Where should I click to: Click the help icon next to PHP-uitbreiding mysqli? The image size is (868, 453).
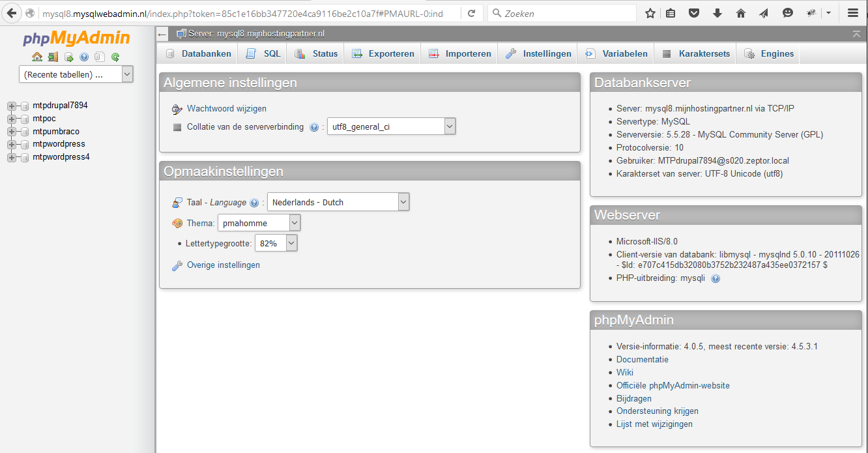[716, 278]
